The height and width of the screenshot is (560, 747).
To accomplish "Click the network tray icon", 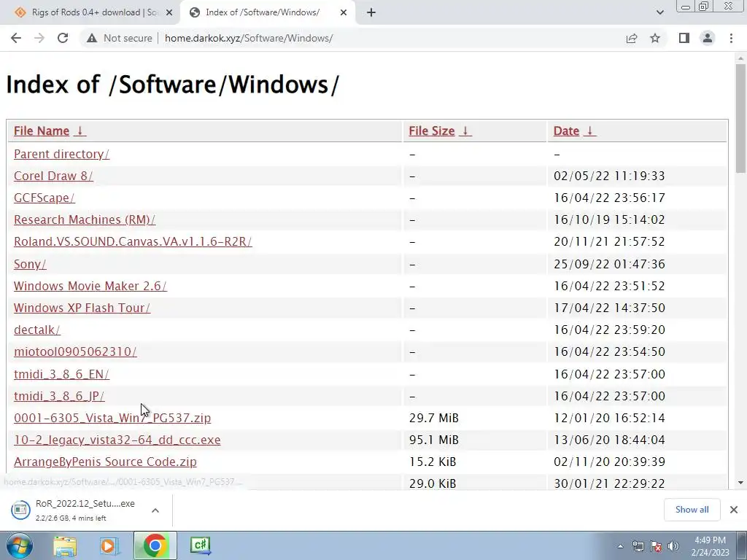I will click(x=638, y=547).
